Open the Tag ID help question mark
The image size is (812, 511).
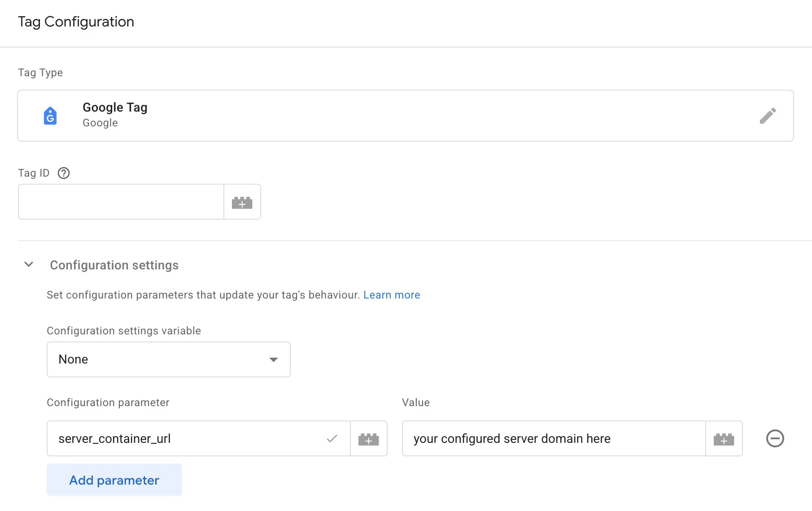64,173
